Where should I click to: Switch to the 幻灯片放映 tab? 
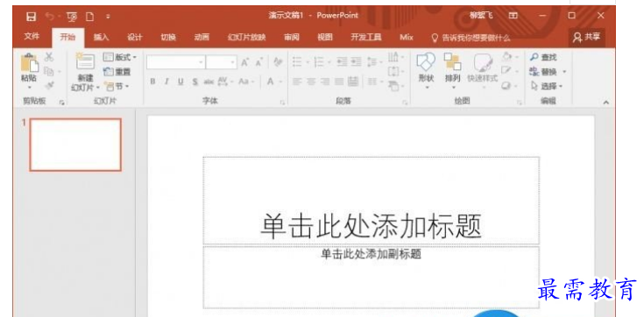point(247,38)
